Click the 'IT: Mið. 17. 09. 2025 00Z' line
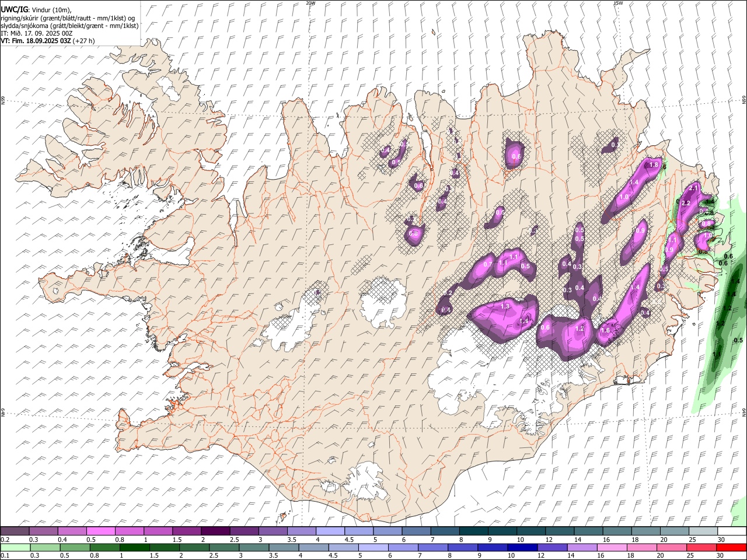 point(36,33)
